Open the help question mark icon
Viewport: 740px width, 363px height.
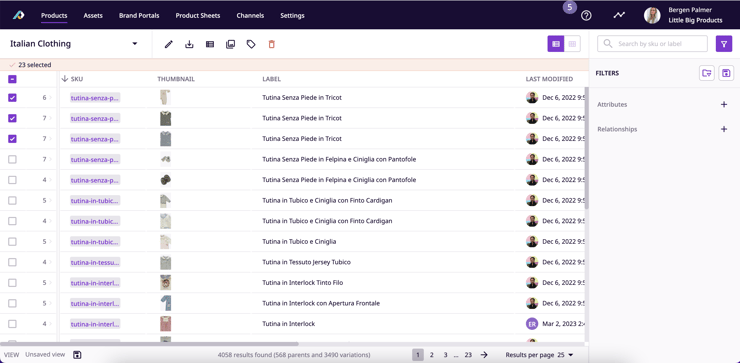(x=586, y=16)
